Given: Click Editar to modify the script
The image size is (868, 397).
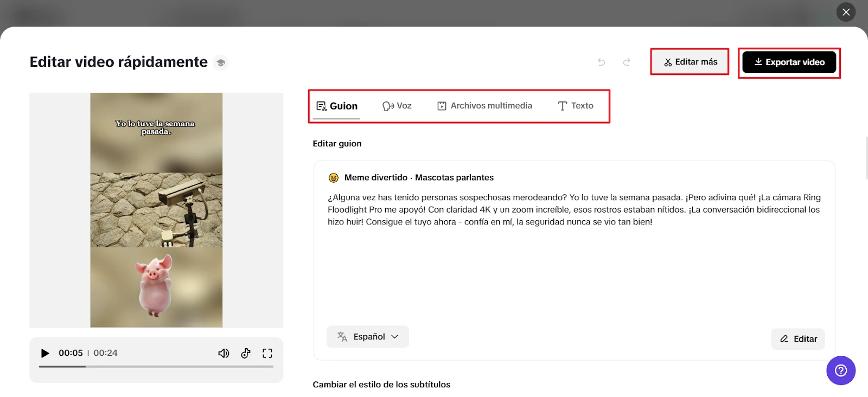Looking at the screenshot, I should (798, 339).
